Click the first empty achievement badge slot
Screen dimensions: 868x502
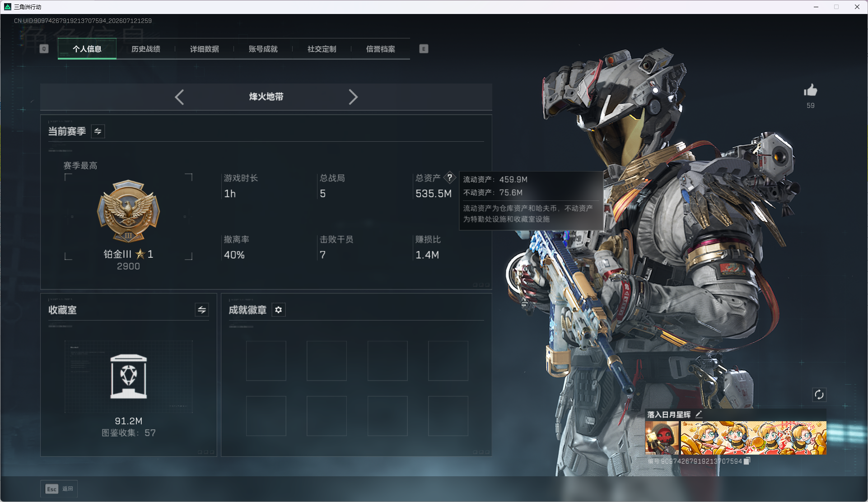[266, 361]
